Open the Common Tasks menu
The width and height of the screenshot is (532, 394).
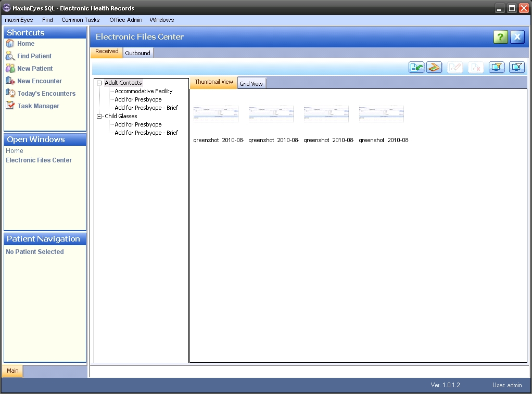(x=80, y=20)
